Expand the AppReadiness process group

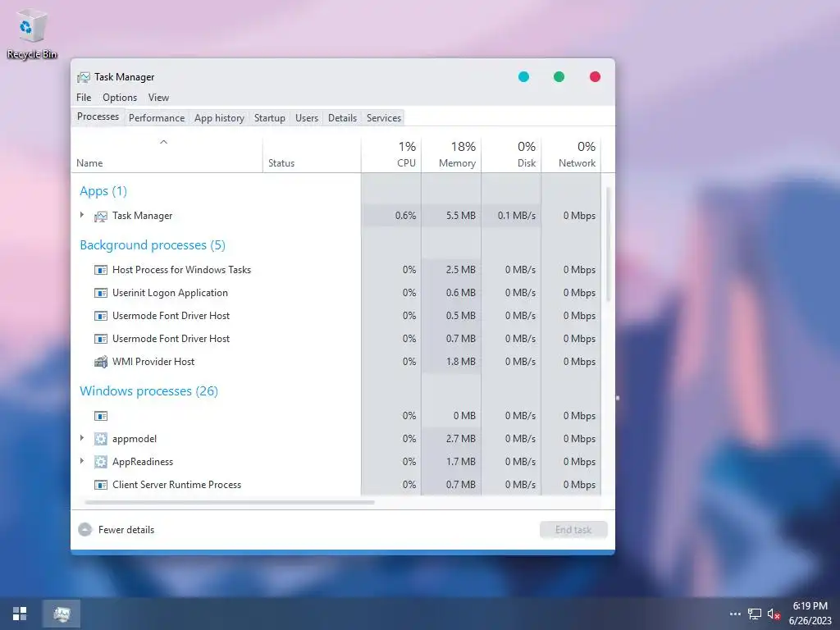(x=82, y=461)
